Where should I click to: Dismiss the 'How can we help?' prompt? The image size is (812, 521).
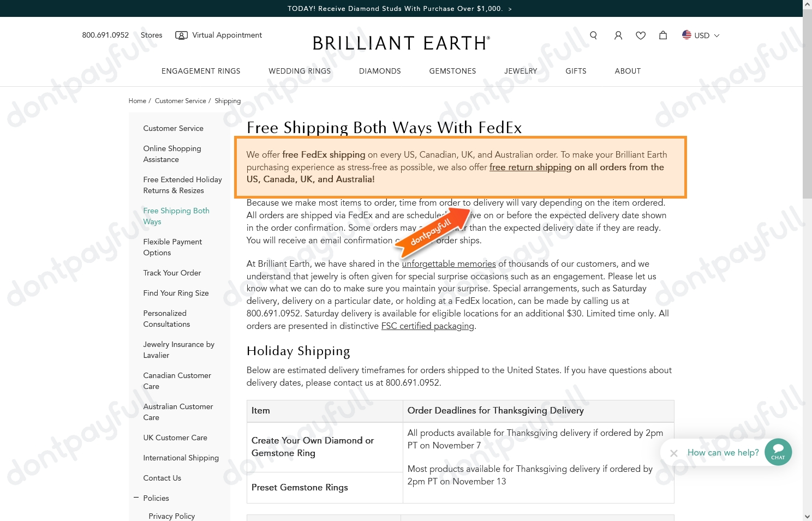(673, 453)
